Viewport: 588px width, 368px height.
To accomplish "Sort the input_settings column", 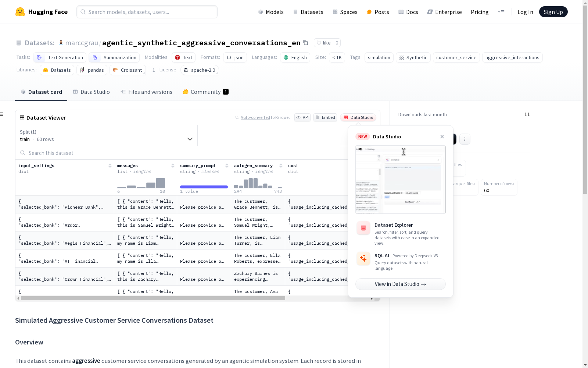I will coord(110,166).
